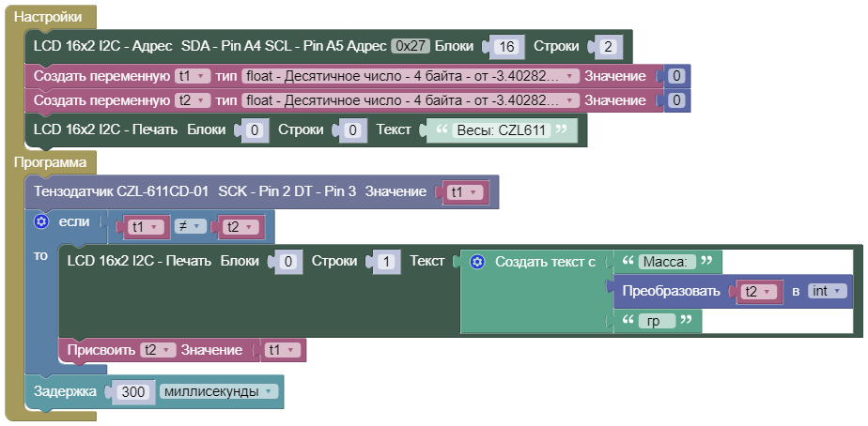Open float type dropdown for variable t1
The width and height of the screenshot is (868, 426).
pos(410,76)
